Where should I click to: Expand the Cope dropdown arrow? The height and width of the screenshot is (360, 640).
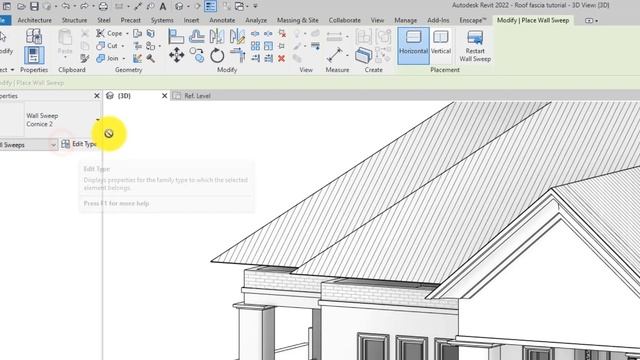coord(127,33)
